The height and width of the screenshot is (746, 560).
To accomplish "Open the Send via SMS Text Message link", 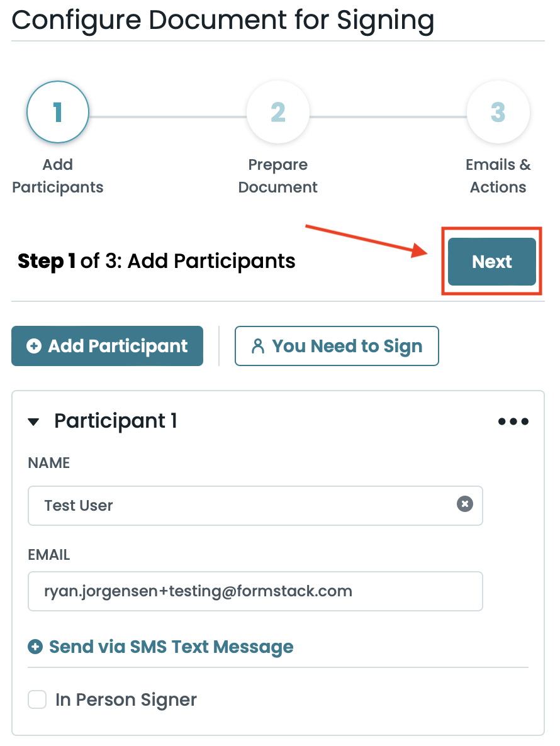I will pos(171,647).
